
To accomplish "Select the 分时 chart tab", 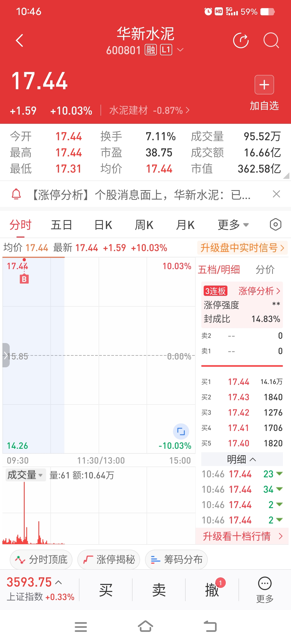I will pos(20,225).
